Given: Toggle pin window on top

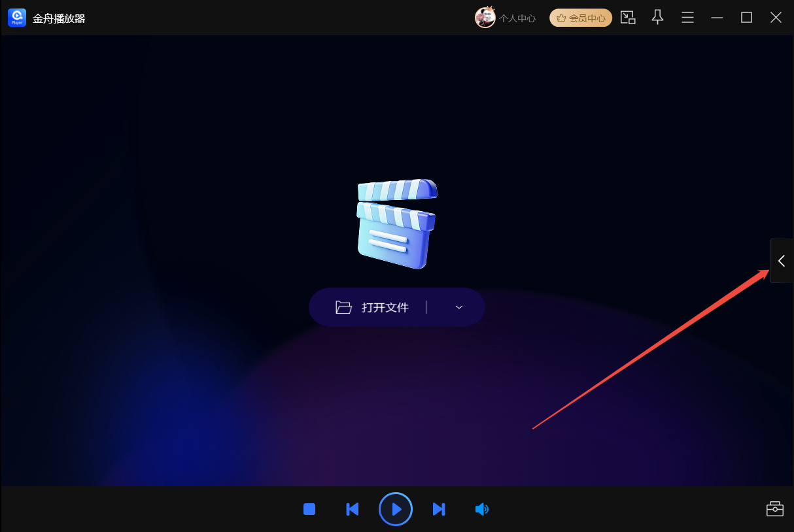Looking at the screenshot, I should (658, 18).
